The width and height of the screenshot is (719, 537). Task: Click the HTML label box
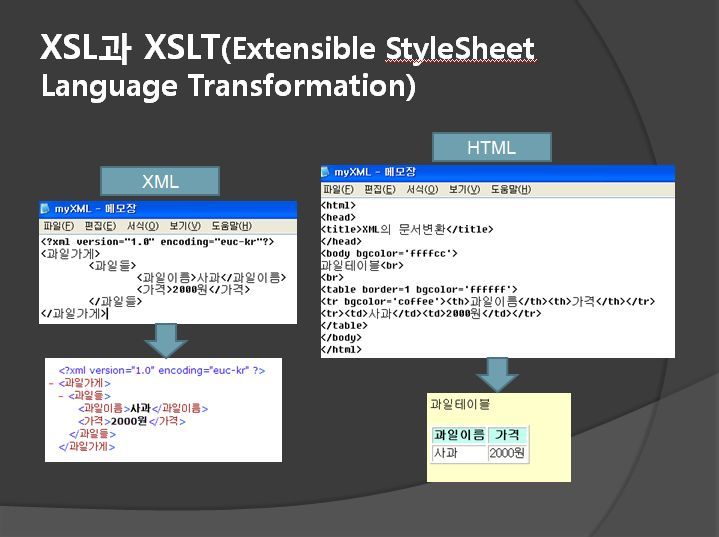[492, 147]
